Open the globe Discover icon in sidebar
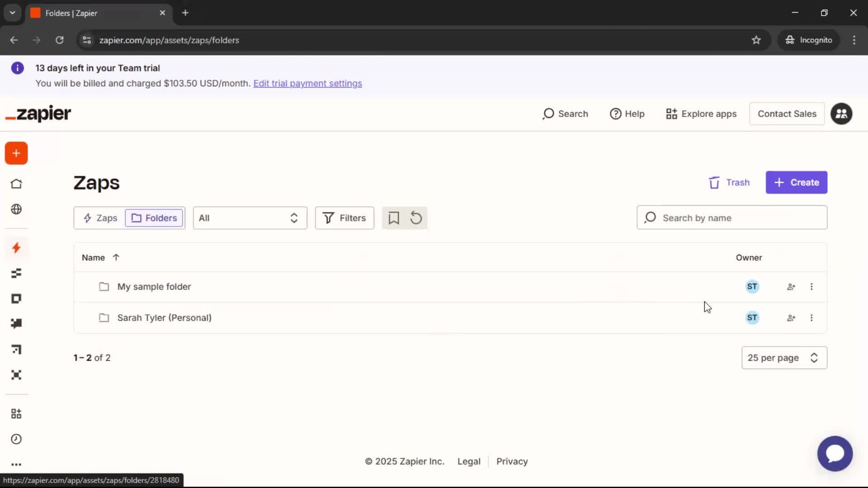This screenshot has height=488, width=868. (x=16, y=209)
